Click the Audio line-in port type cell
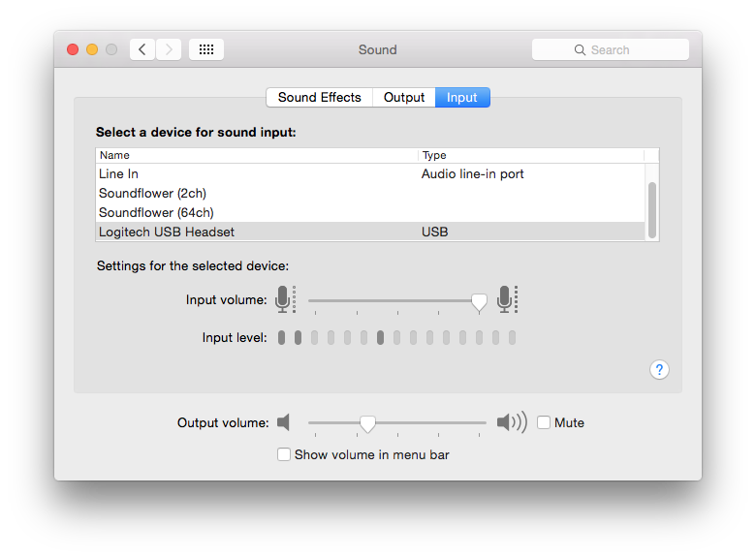The width and height of the screenshot is (756, 558). coord(473,174)
